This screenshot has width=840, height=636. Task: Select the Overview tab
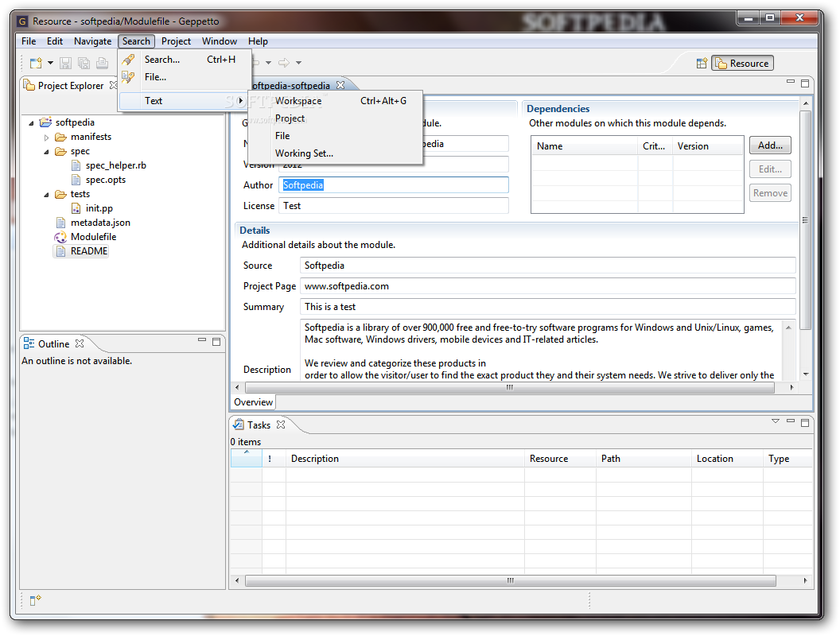(x=254, y=402)
